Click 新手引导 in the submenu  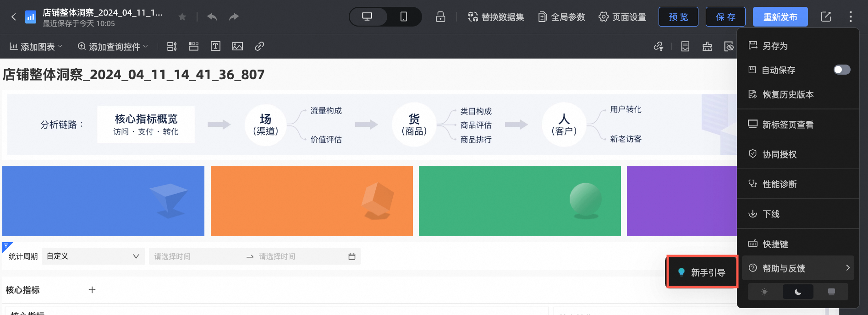(702, 272)
